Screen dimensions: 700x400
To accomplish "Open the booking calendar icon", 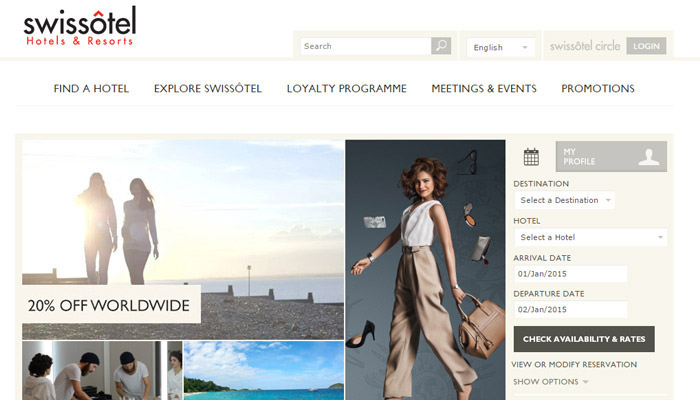I will tap(531, 157).
